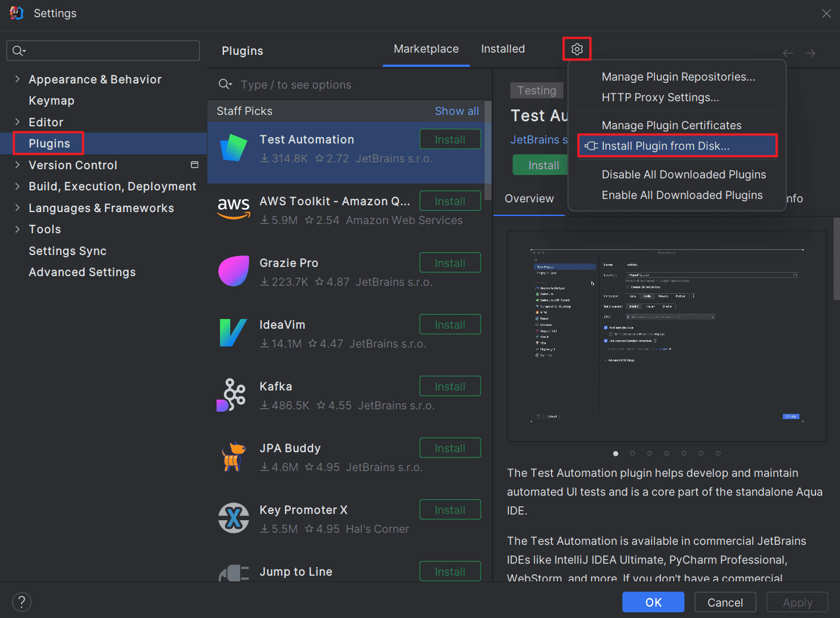Click the plugin list scrollbar thumb
The height and width of the screenshot is (618, 840).
pyautogui.click(x=488, y=150)
